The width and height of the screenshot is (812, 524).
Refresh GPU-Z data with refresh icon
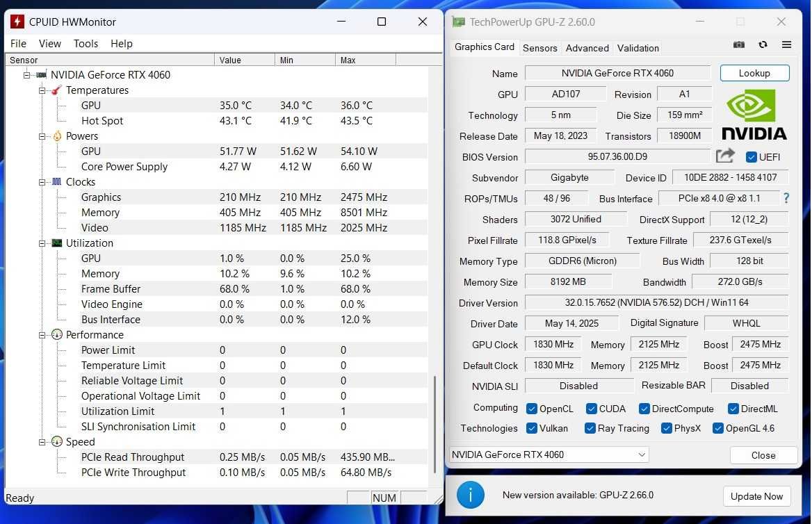click(763, 44)
